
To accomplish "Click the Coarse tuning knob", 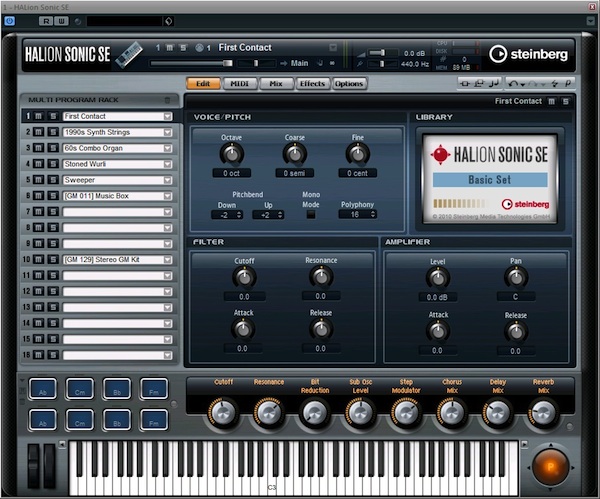I will [x=295, y=154].
